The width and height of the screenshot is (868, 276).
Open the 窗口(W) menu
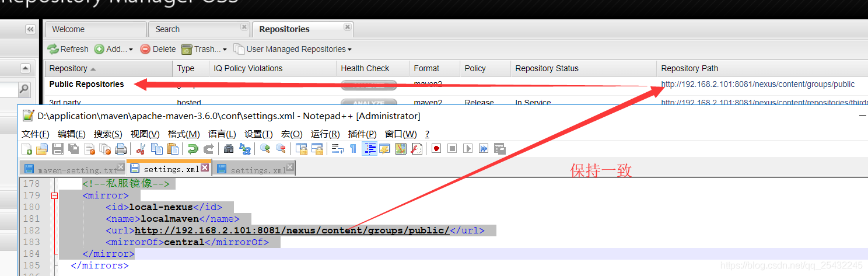tap(401, 134)
